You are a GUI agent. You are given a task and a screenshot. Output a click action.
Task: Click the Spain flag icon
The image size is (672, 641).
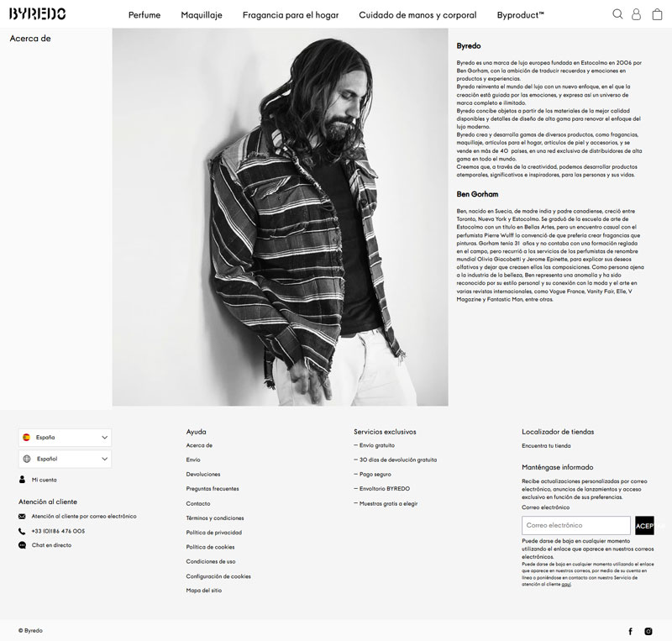point(27,438)
